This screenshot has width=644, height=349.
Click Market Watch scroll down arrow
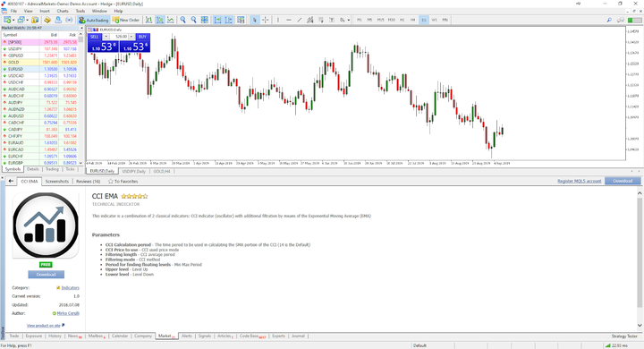(80, 163)
